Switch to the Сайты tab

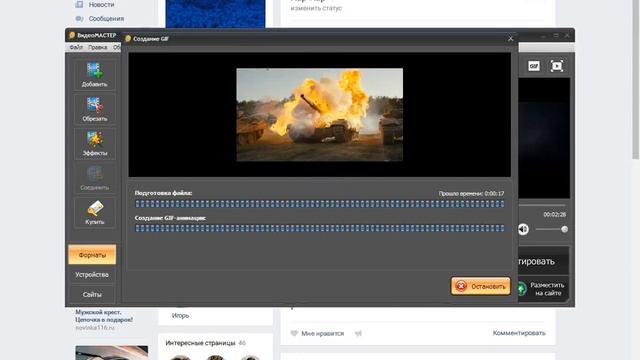92,294
